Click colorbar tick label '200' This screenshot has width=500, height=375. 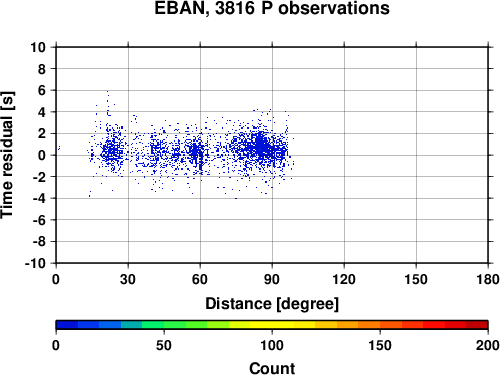(488, 345)
